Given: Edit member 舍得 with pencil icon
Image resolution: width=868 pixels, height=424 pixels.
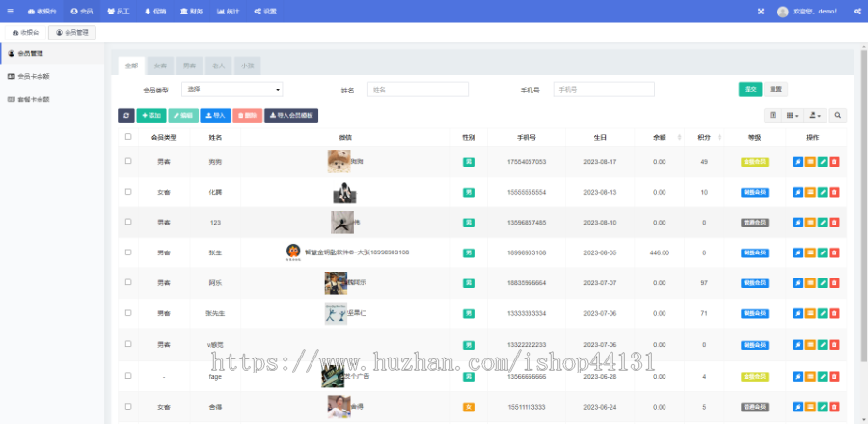Looking at the screenshot, I should coord(823,407).
